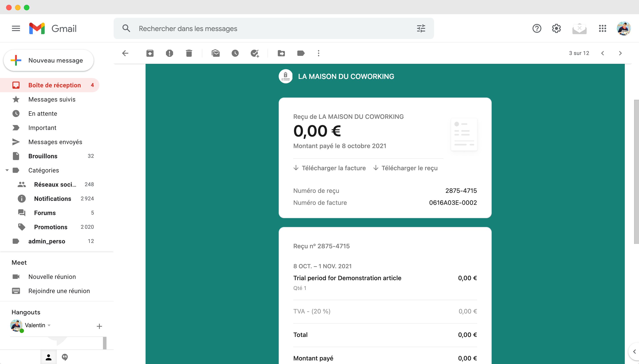The height and width of the screenshot is (364, 639).
Task: Add message to Tasks
Action: [x=255, y=53]
